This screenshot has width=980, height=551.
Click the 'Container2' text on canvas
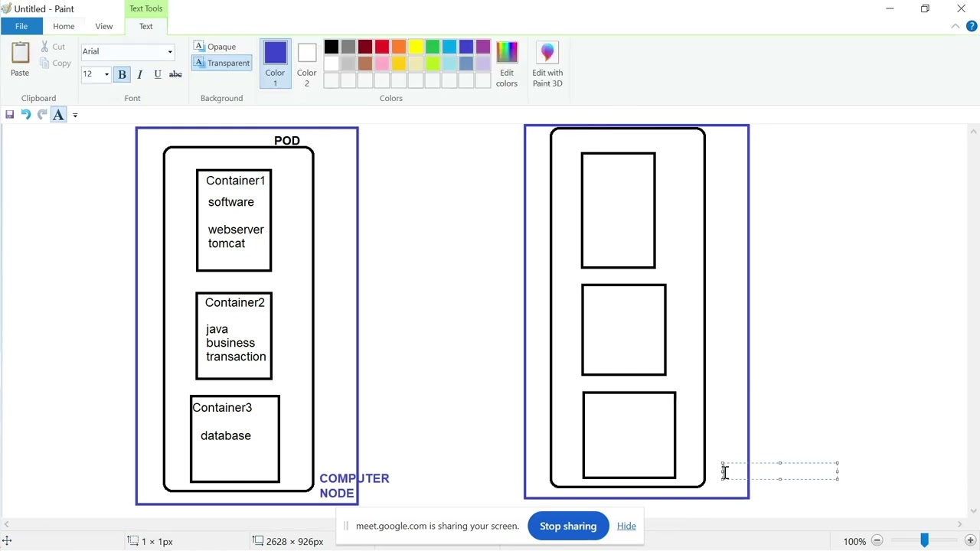234,302
